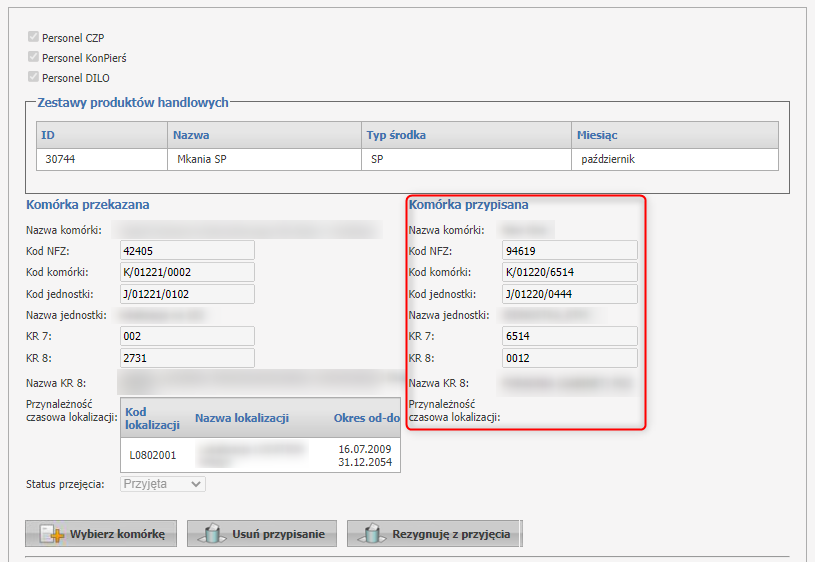Click the assigned Kod NFZ field 94619

[x=569, y=250]
